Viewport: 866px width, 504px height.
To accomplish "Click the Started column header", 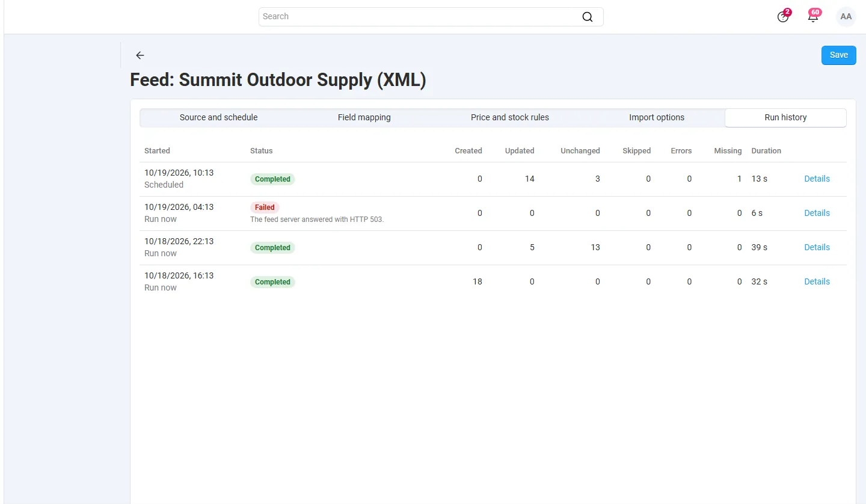I will pos(157,151).
